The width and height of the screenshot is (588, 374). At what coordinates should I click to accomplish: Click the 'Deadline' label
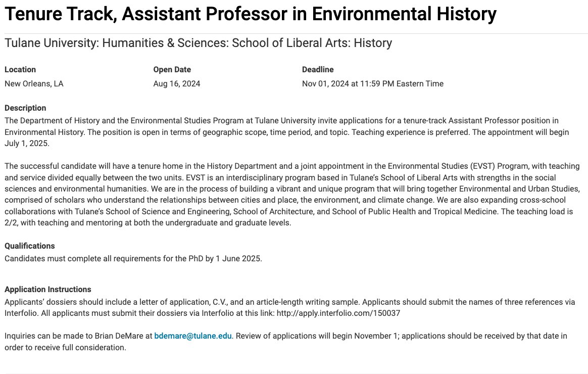(318, 69)
